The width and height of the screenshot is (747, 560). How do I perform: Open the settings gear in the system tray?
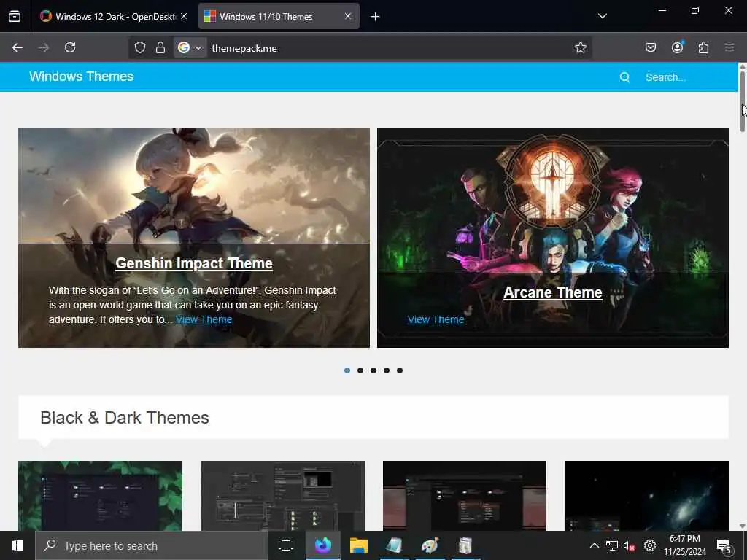click(x=650, y=545)
